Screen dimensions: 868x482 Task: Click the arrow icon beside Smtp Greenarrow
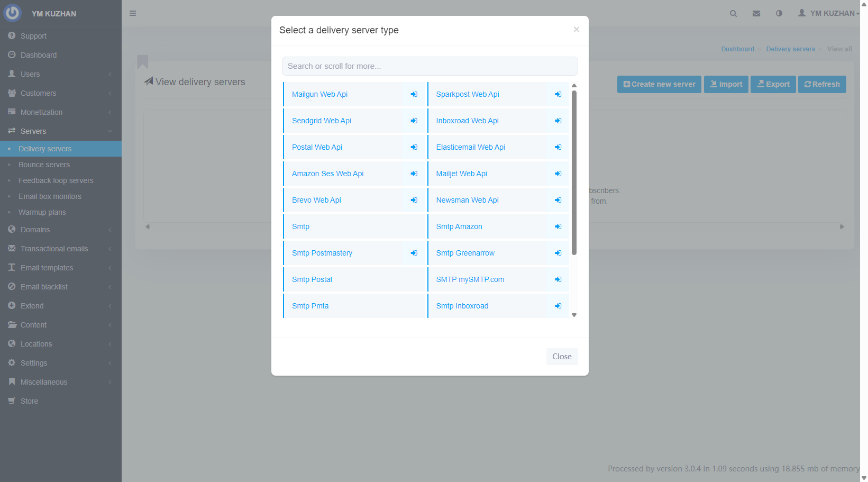click(x=558, y=253)
